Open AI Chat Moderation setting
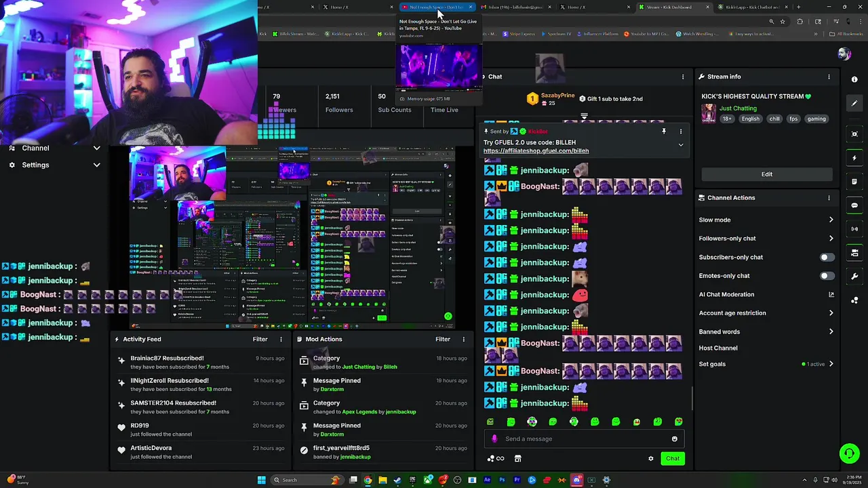This screenshot has height=488, width=868. 726,295
